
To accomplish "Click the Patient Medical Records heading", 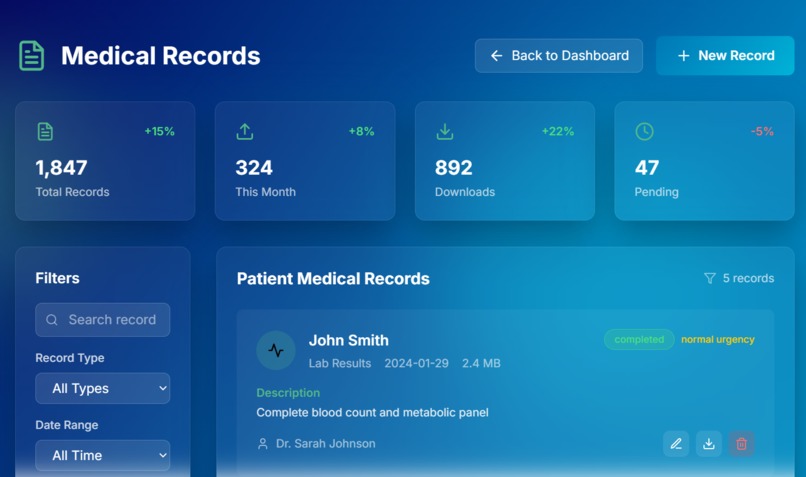I will pyautogui.click(x=333, y=279).
